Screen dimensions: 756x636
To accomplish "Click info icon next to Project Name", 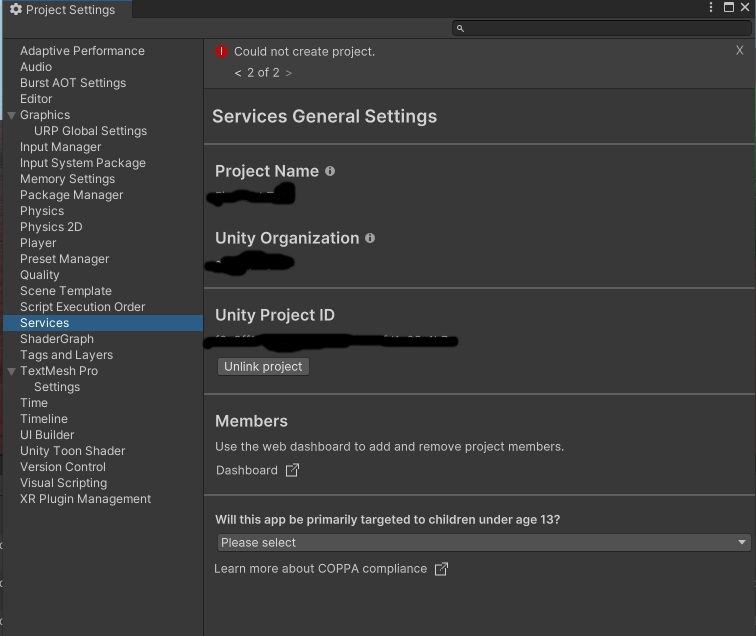I will pyautogui.click(x=330, y=171).
